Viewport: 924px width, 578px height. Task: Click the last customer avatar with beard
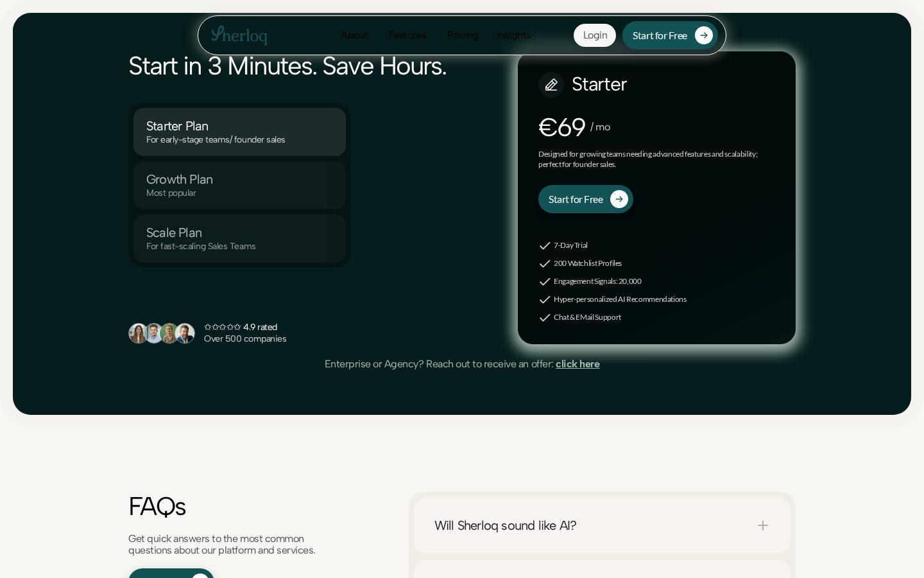185,333
